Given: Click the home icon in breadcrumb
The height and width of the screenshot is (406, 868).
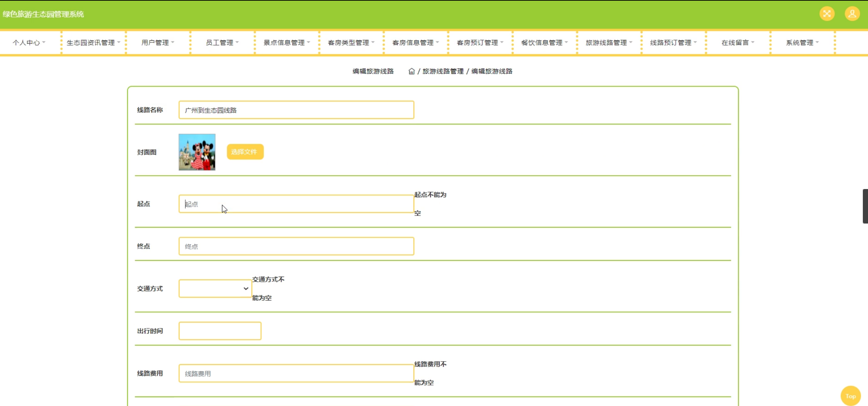Looking at the screenshot, I should [x=411, y=71].
